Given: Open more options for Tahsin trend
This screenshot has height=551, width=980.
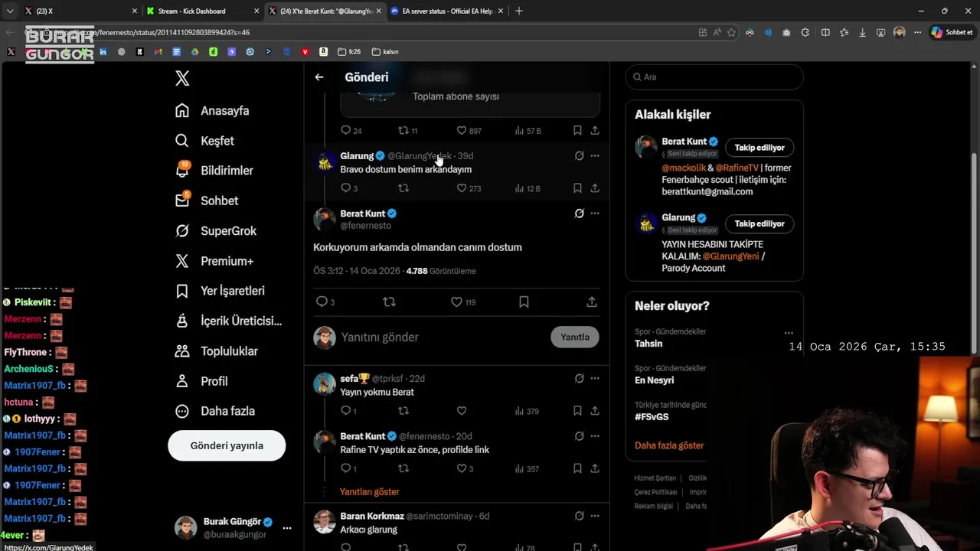Looking at the screenshot, I should 789,333.
